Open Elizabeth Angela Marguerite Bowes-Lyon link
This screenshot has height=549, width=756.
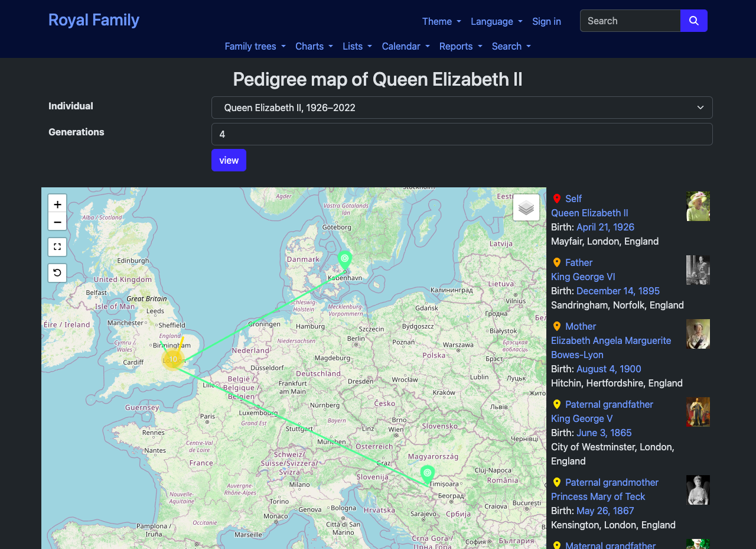(x=611, y=347)
